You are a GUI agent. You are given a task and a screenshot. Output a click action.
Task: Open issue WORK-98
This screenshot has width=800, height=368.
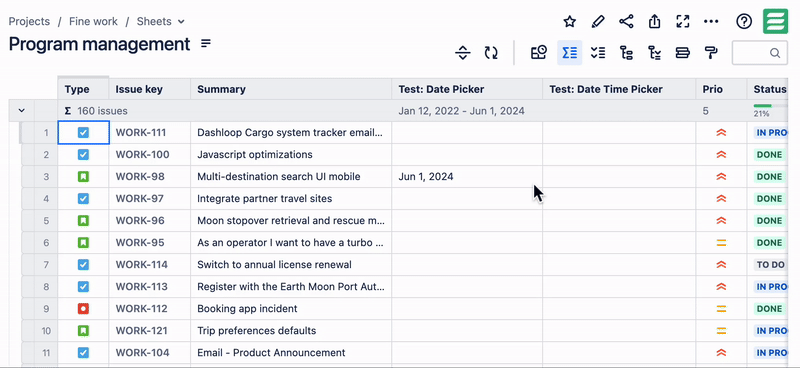(x=140, y=177)
